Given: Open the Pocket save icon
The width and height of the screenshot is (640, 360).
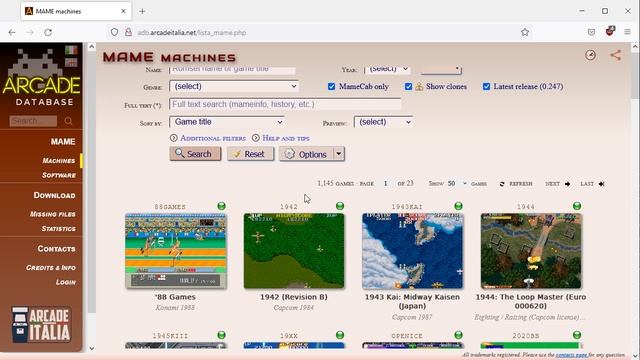Looking at the screenshot, I should pos(591,32).
